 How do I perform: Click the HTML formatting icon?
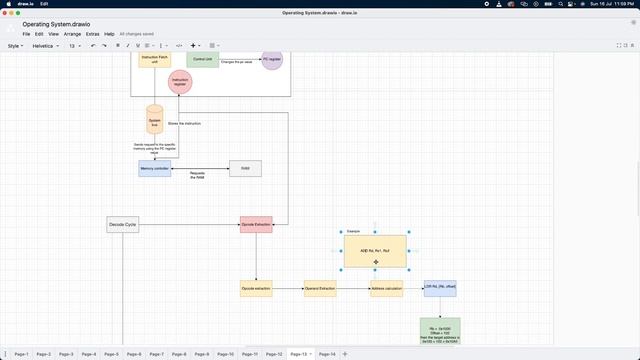coord(179,46)
